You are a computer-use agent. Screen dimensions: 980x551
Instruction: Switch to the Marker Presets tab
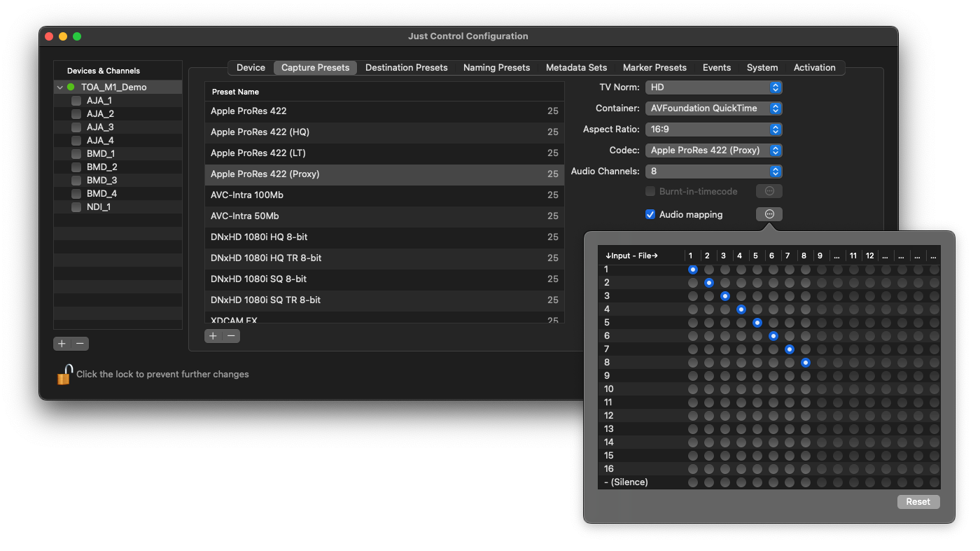pos(654,68)
